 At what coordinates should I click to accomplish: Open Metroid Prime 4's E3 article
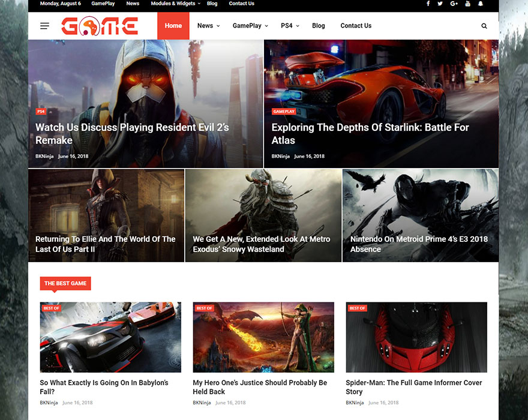[419, 244]
